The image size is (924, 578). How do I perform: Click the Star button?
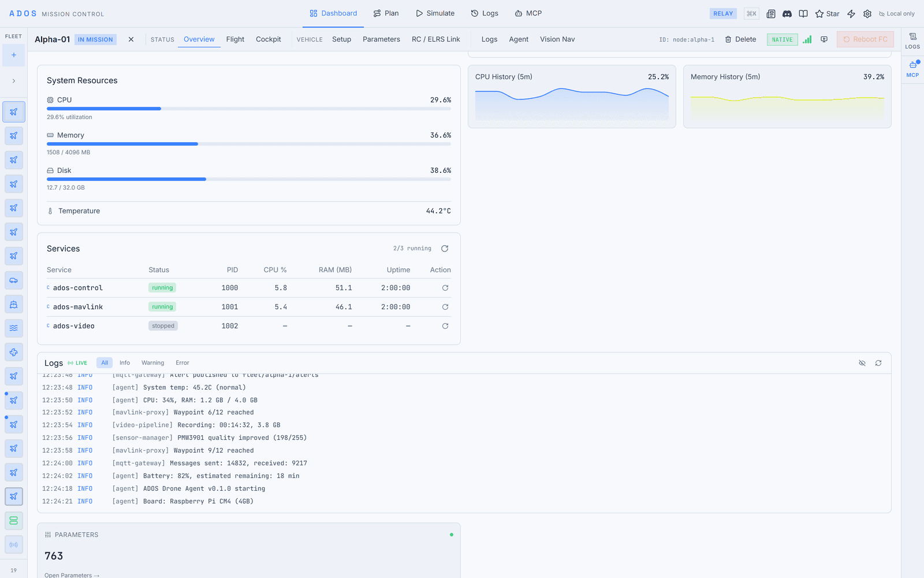(828, 14)
